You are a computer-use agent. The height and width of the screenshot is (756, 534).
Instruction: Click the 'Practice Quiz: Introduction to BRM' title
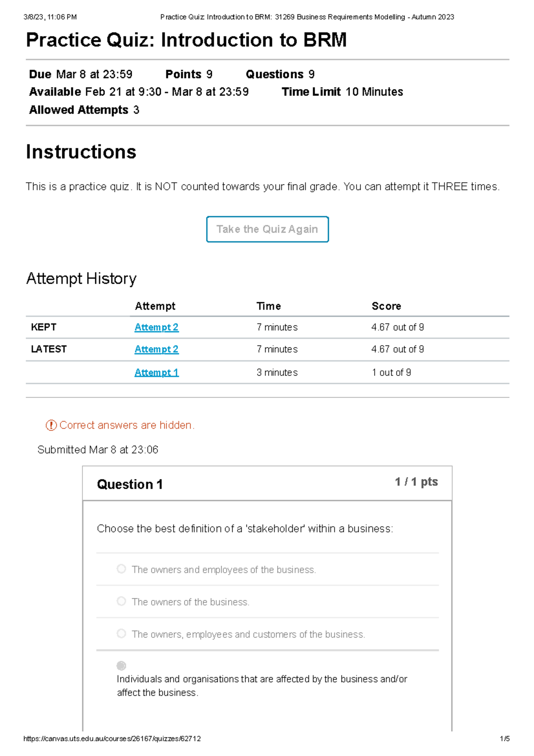(186, 40)
